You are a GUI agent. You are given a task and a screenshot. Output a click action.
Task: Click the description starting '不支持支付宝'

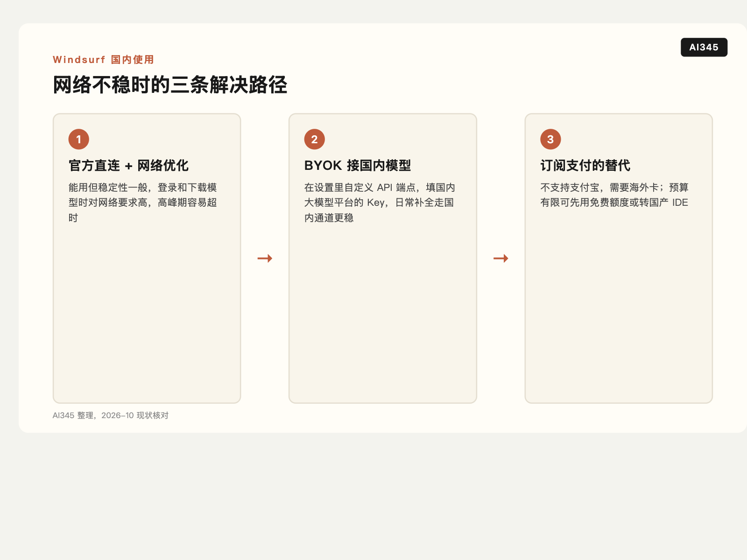(614, 195)
